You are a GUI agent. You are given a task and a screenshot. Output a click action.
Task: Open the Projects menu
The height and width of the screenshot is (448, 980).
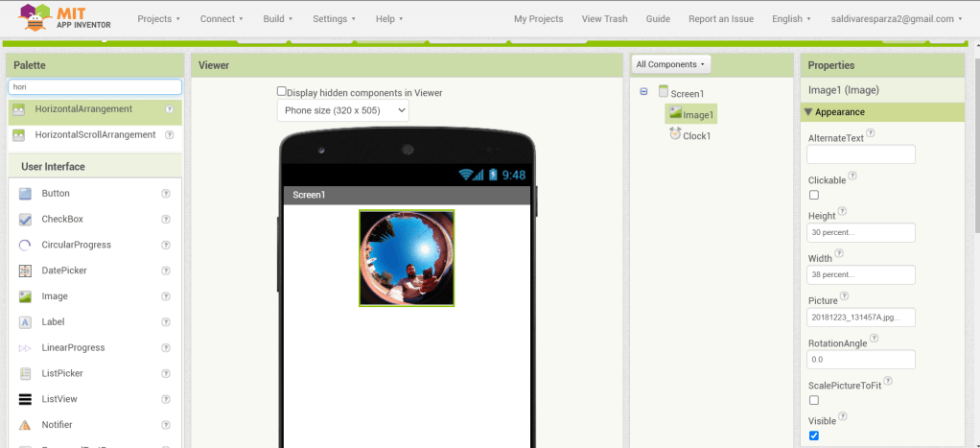(158, 18)
